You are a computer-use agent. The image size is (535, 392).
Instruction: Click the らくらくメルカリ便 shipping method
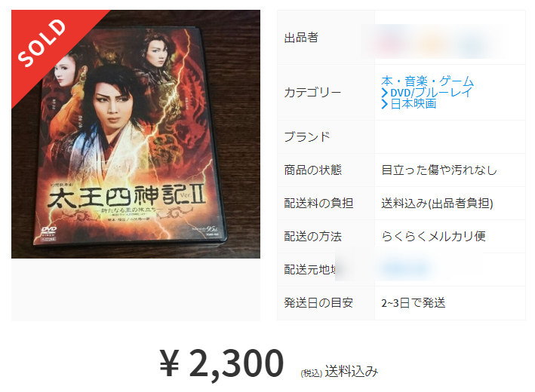[433, 236]
